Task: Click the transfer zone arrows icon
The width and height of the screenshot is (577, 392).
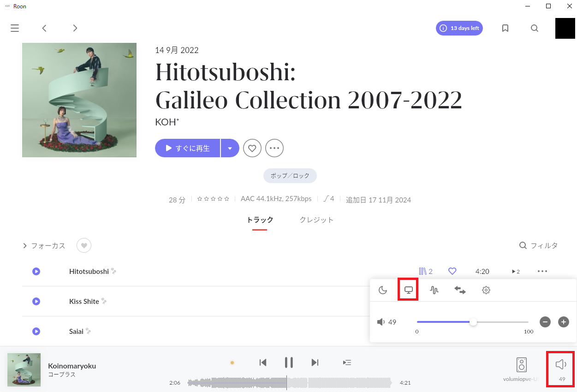Action: [460, 290]
